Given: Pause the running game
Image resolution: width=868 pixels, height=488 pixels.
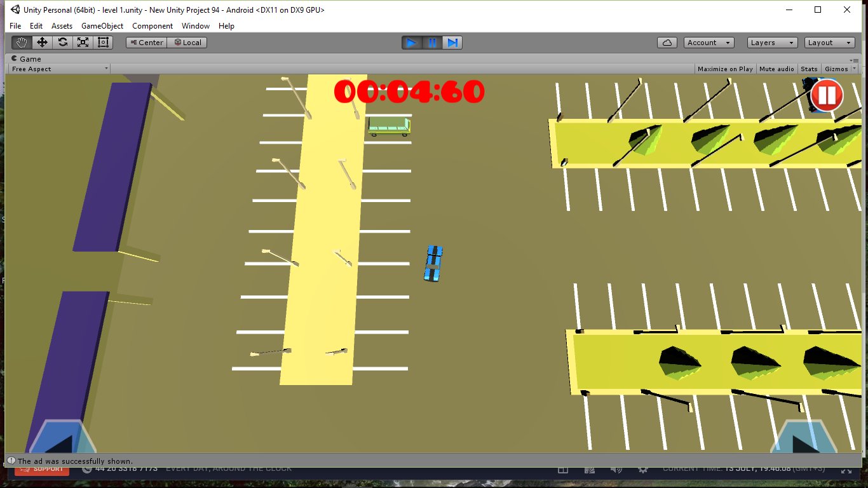Looking at the screenshot, I should (432, 43).
